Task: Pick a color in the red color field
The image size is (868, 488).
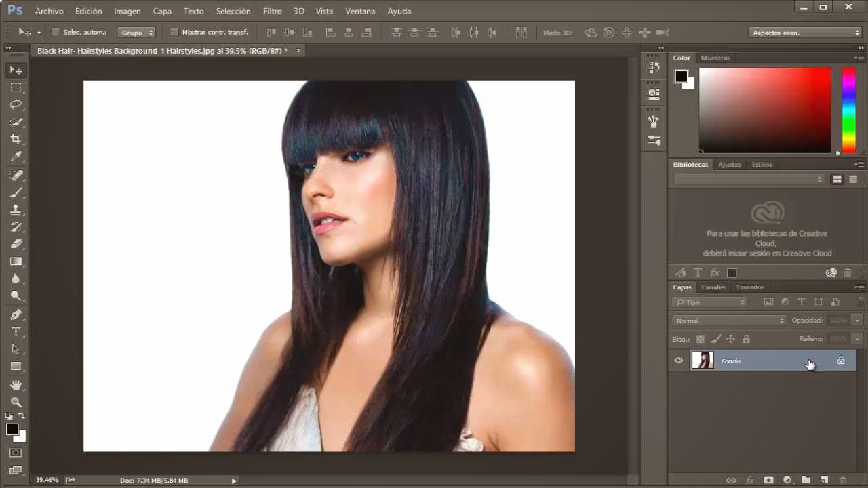Action: 765,110
